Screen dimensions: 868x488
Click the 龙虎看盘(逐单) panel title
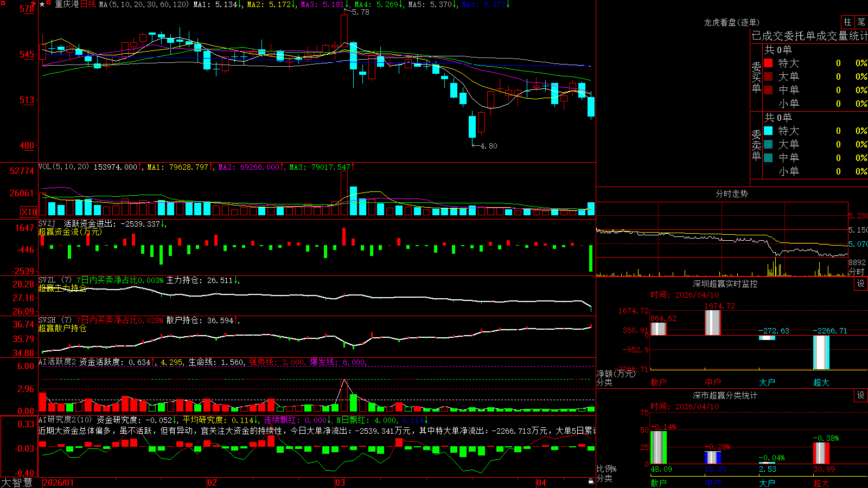pos(732,22)
